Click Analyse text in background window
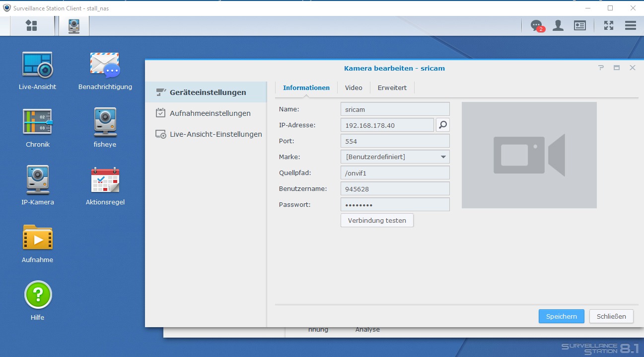The width and height of the screenshot is (644, 357). click(367, 330)
